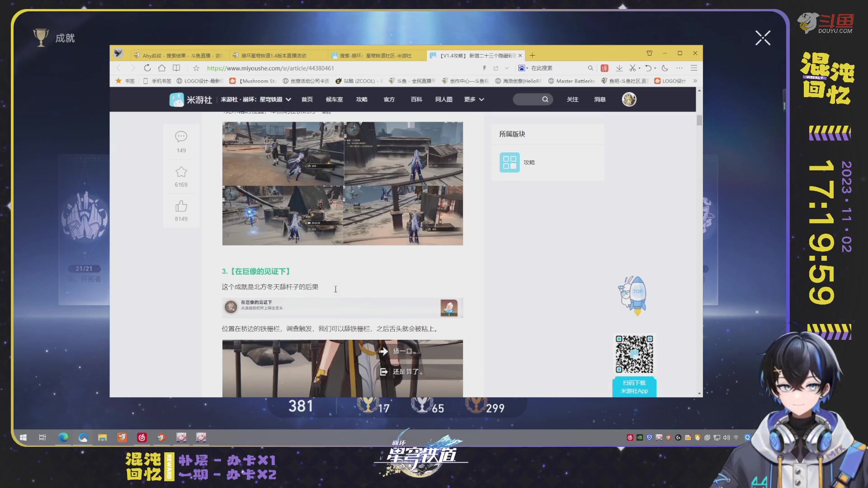Viewport: 868px width, 488px height.
Task: Click the 米游社 logo
Action: point(190,99)
